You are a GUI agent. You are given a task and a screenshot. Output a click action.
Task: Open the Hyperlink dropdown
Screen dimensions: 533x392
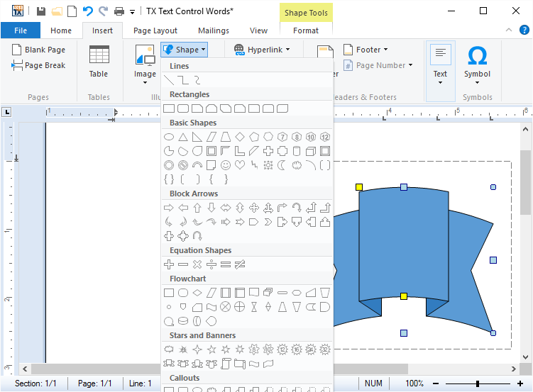coord(259,50)
